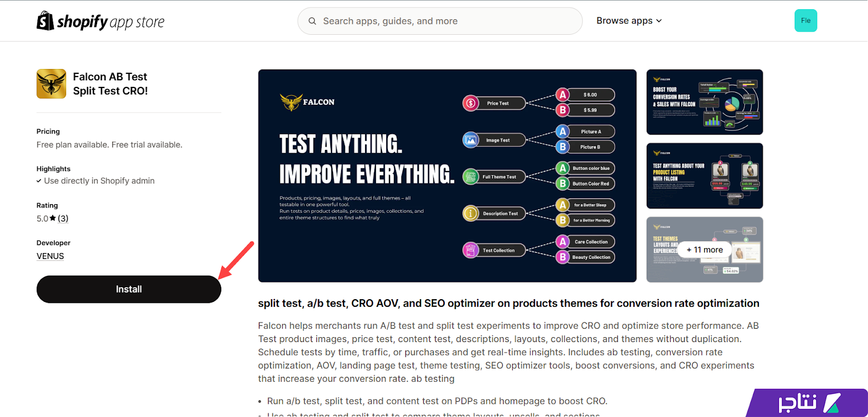868x417 pixels.
Task: Click the Beauty Collection variant label
Action: pyautogui.click(x=591, y=257)
